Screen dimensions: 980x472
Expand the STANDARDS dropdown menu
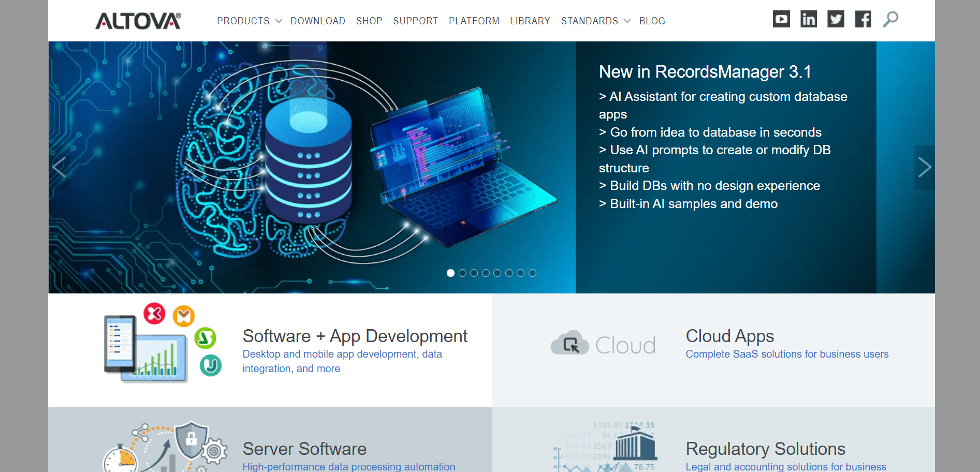(x=596, y=21)
